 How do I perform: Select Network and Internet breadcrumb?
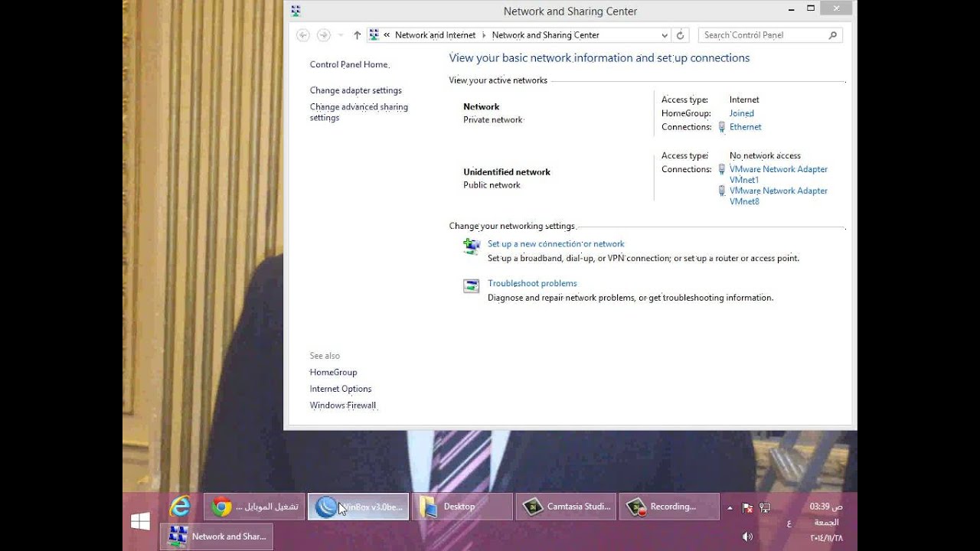[435, 35]
